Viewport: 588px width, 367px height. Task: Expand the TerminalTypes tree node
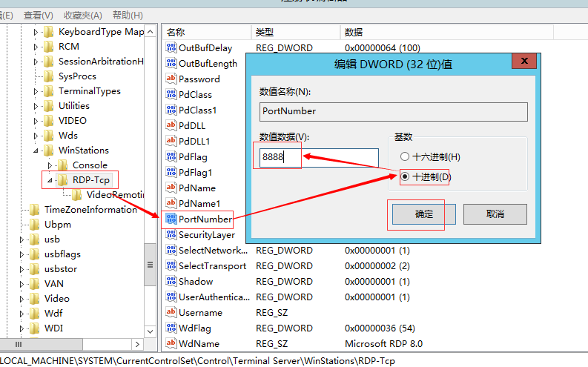click(36, 91)
